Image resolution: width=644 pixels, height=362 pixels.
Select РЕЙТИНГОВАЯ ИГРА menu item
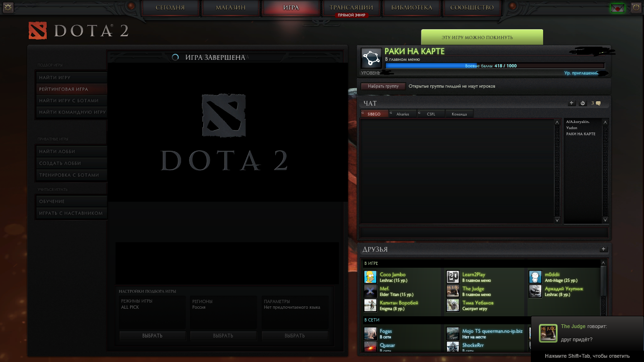(72, 89)
